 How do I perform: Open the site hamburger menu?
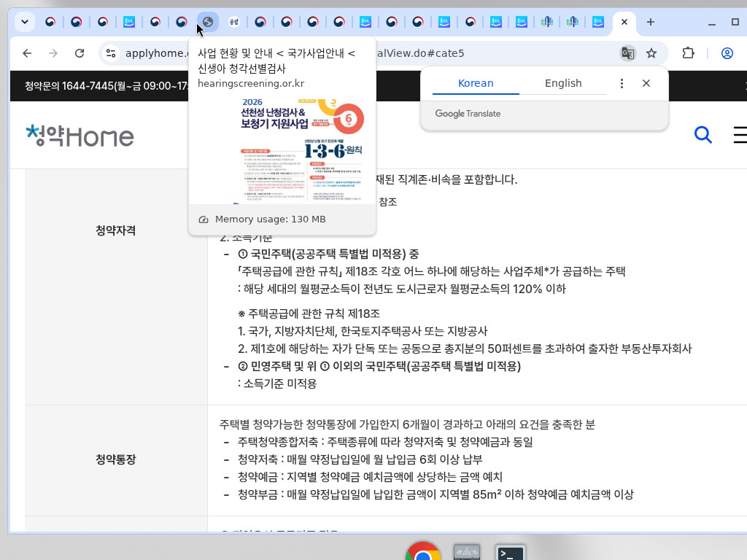[x=740, y=135]
